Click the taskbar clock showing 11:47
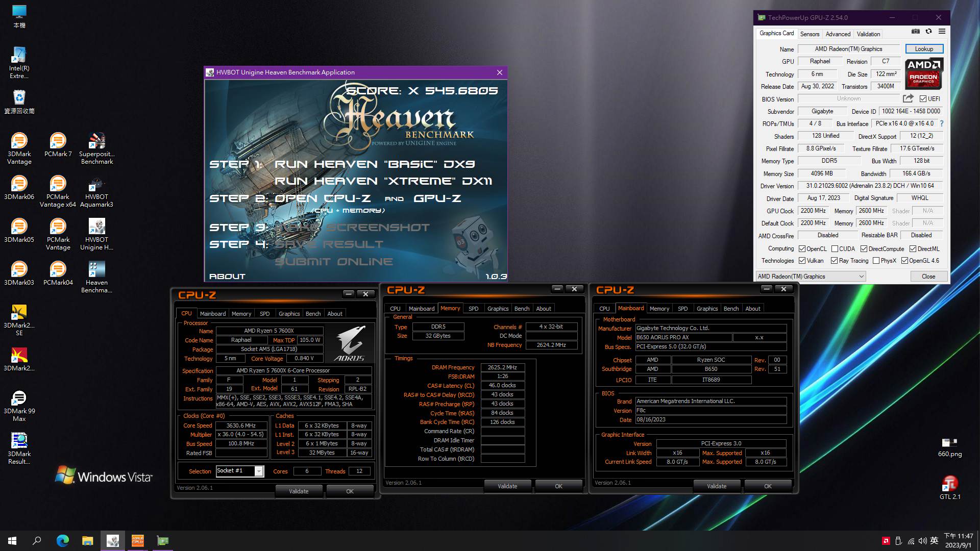980x551 pixels. [959, 541]
